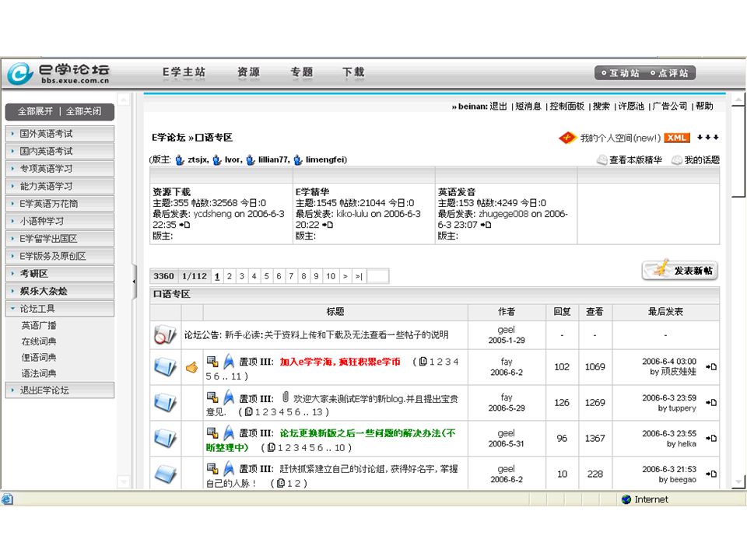747x560 pixels.
Task: Click folder icon of 新blog thread
Action: tap(165, 402)
